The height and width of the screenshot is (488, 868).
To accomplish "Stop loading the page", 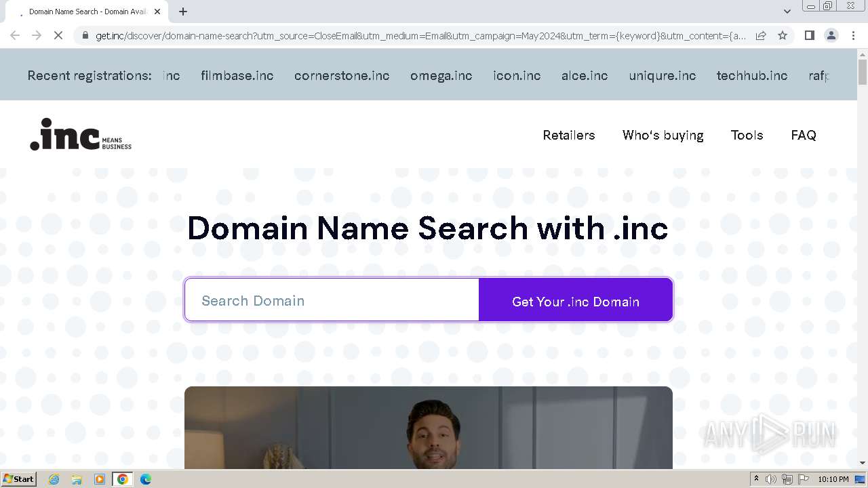I will (x=58, y=35).
